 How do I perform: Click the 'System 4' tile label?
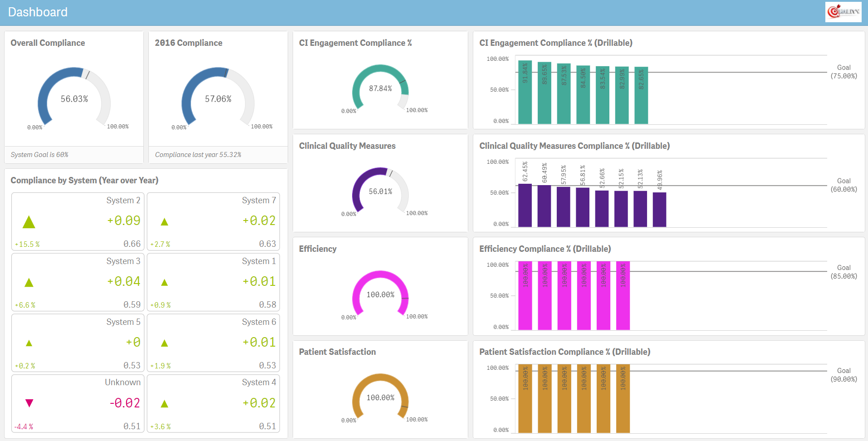pos(259,382)
